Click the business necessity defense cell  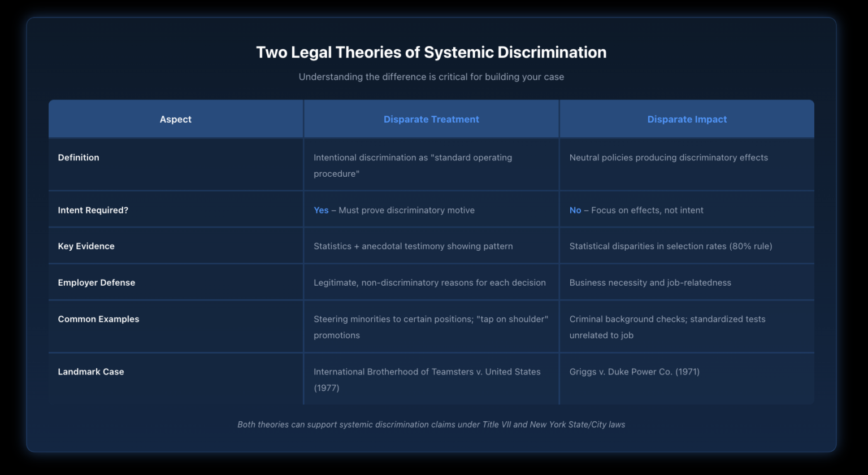(x=650, y=282)
